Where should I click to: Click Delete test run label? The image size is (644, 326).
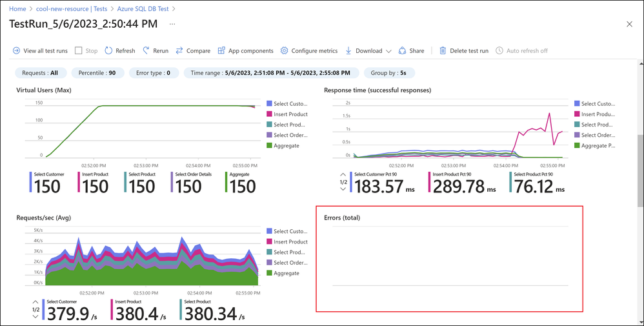click(x=469, y=51)
